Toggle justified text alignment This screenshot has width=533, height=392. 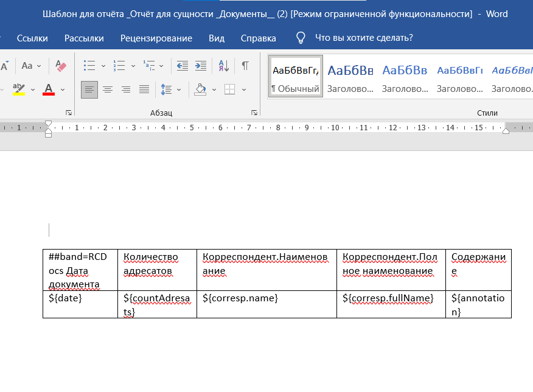pyautogui.click(x=144, y=89)
